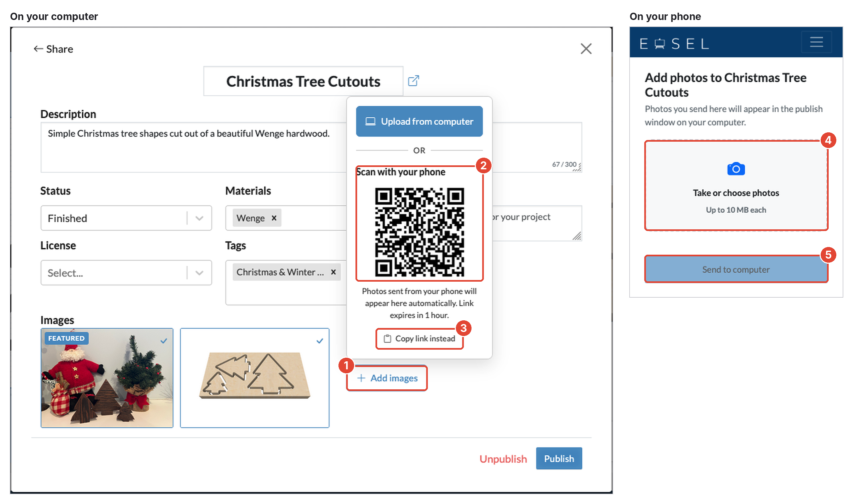Click Upload from computer button

(419, 121)
